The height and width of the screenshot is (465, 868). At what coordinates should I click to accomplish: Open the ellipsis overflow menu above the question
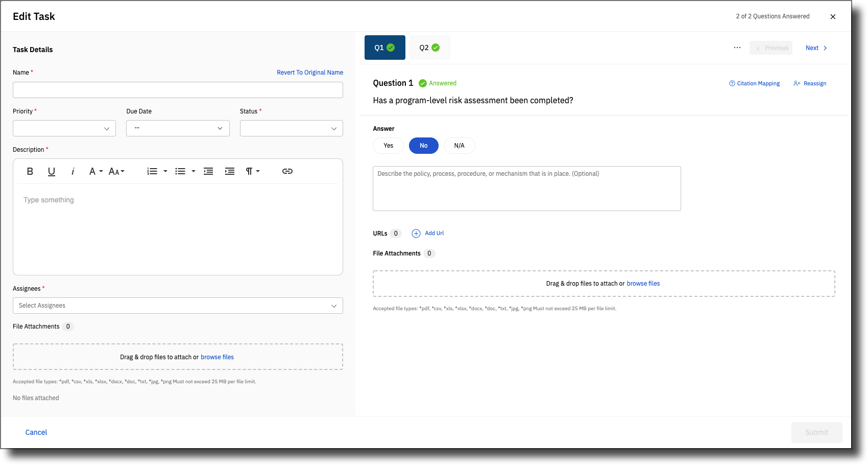pos(737,48)
